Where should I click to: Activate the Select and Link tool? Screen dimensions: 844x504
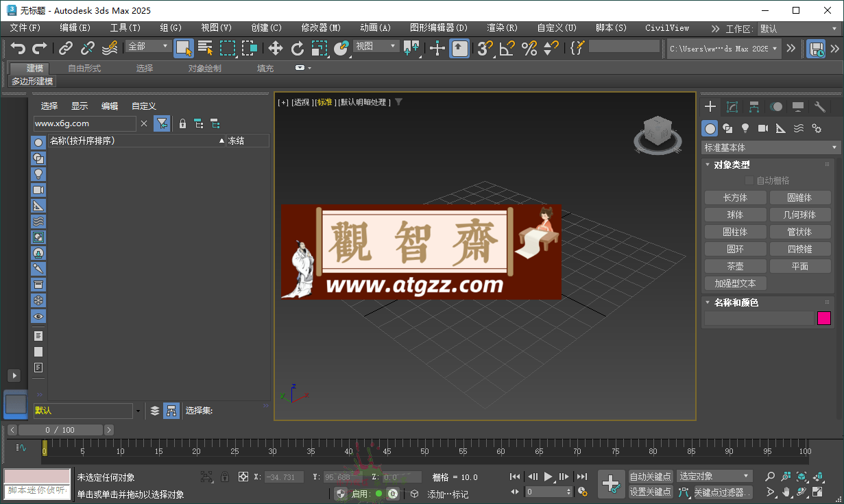click(66, 48)
